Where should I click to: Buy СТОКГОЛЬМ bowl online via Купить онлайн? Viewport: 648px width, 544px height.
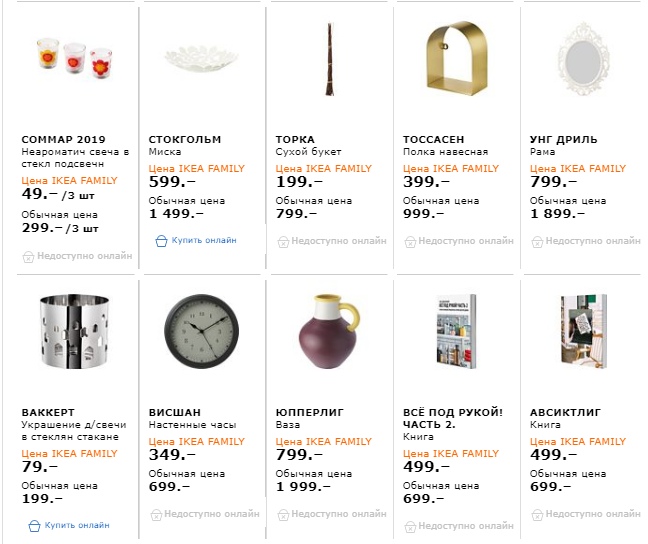pos(204,240)
